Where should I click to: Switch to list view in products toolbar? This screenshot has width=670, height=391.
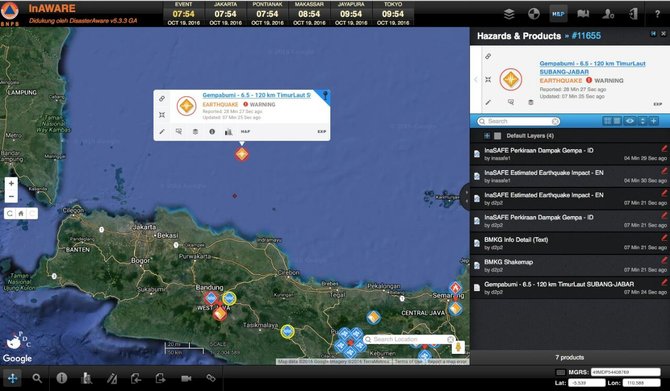click(x=617, y=121)
